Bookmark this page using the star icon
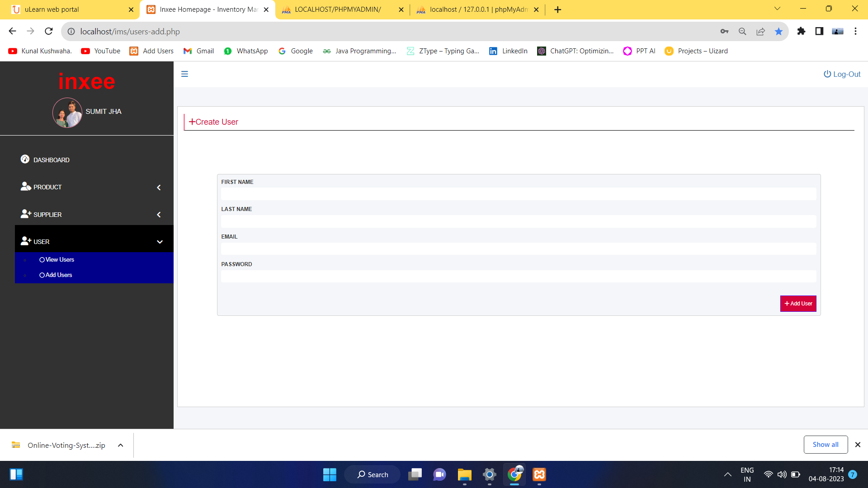Viewport: 868px width, 488px height. point(778,32)
